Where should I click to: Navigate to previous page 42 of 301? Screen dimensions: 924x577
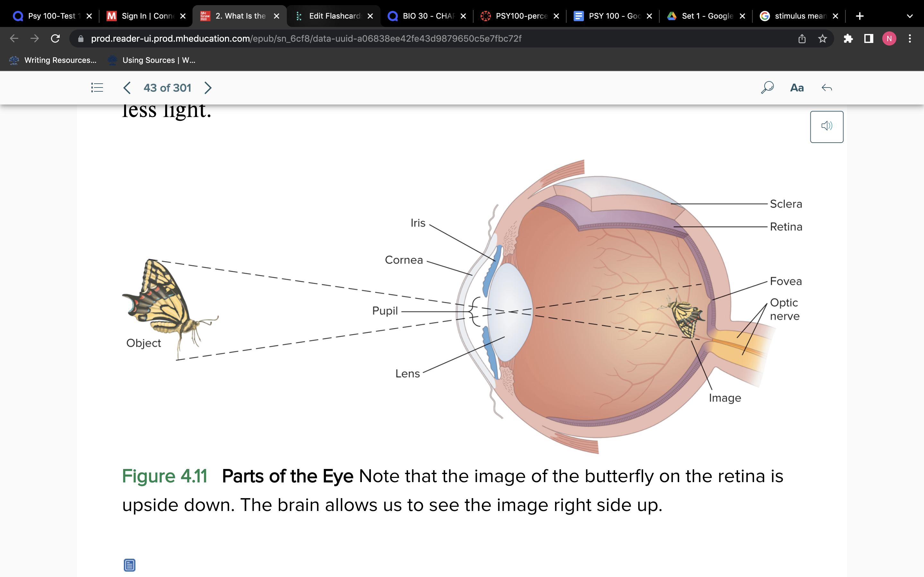(x=126, y=87)
